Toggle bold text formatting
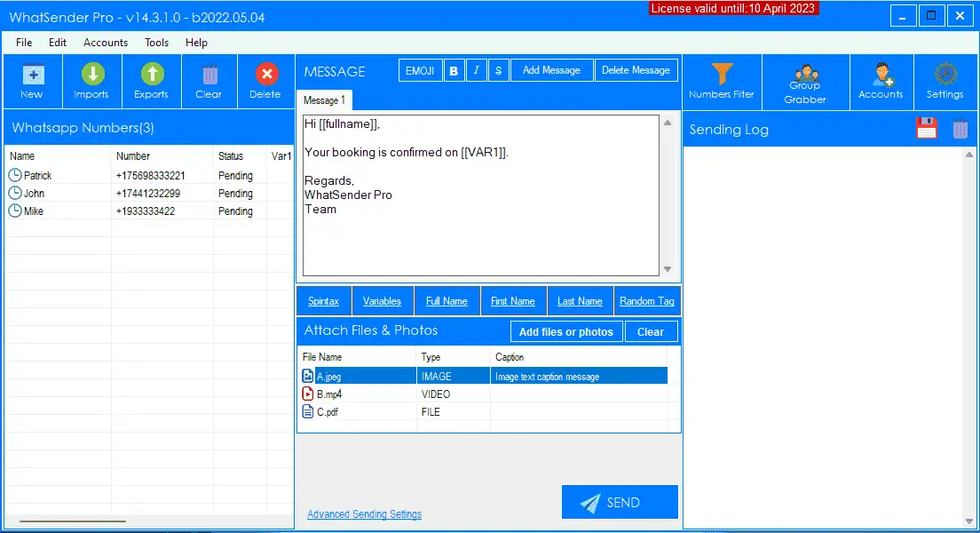Viewport: 980px width, 533px height. (454, 69)
